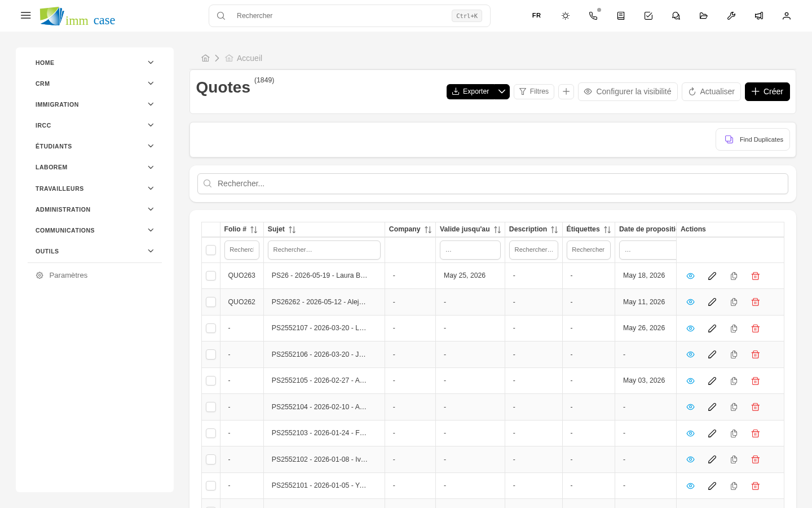
Task: Click the top global Rechercher search box
Action: [x=350, y=16]
